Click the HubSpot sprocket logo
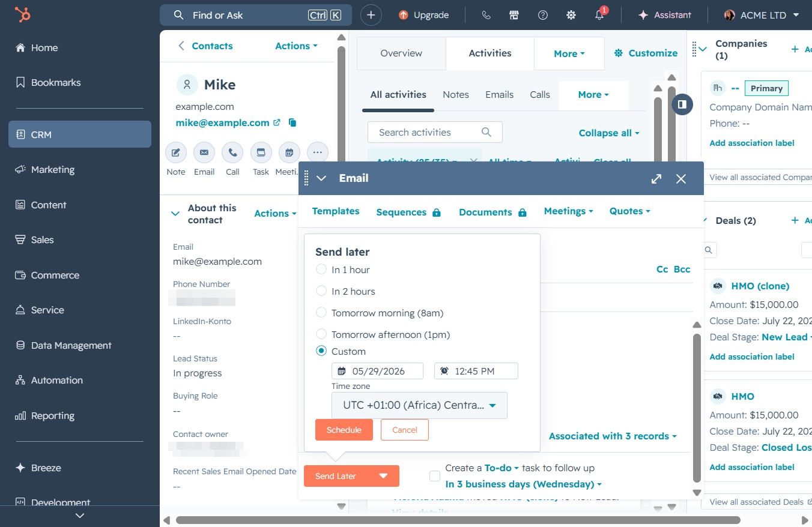Image resolution: width=812 pixels, height=527 pixels. pyautogui.click(x=23, y=15)
